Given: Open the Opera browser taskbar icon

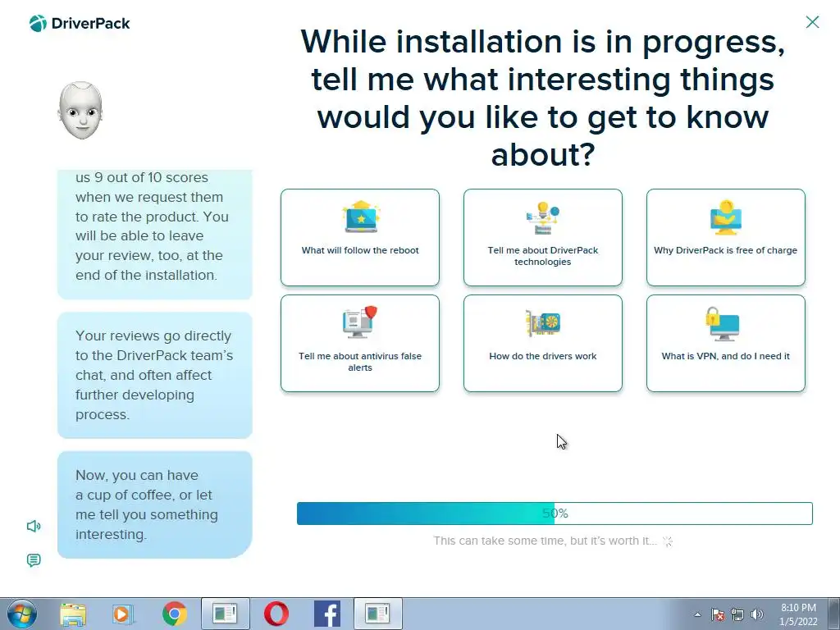Looking at the screenshot, I should click(276, 614).
